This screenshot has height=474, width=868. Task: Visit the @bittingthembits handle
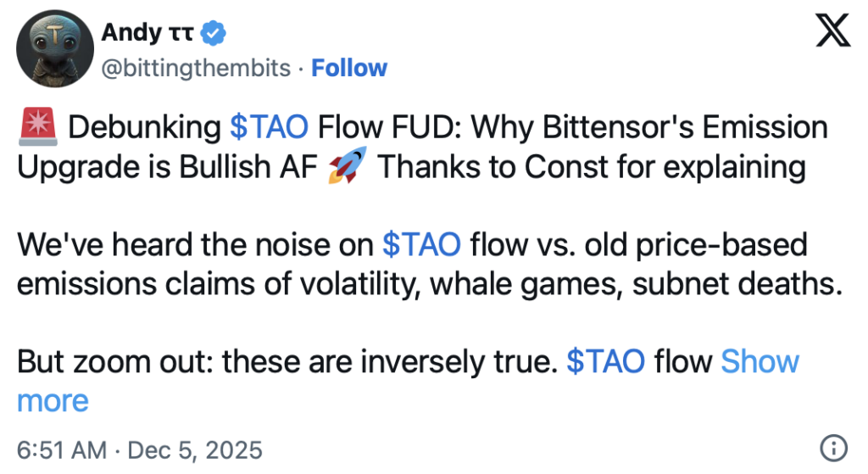click(196, 68)
